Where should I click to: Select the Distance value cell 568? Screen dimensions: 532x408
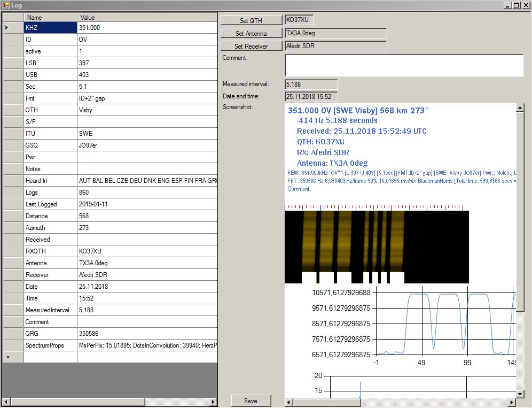point(147,216)
